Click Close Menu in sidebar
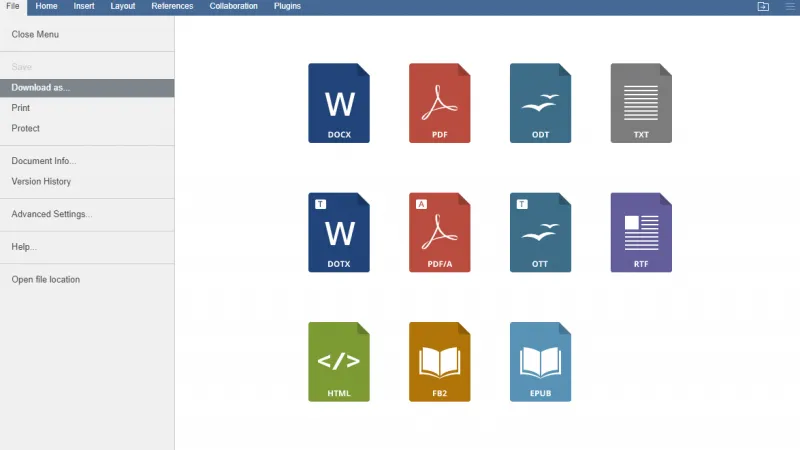This screenshot has width=800, height=450. 87,34
